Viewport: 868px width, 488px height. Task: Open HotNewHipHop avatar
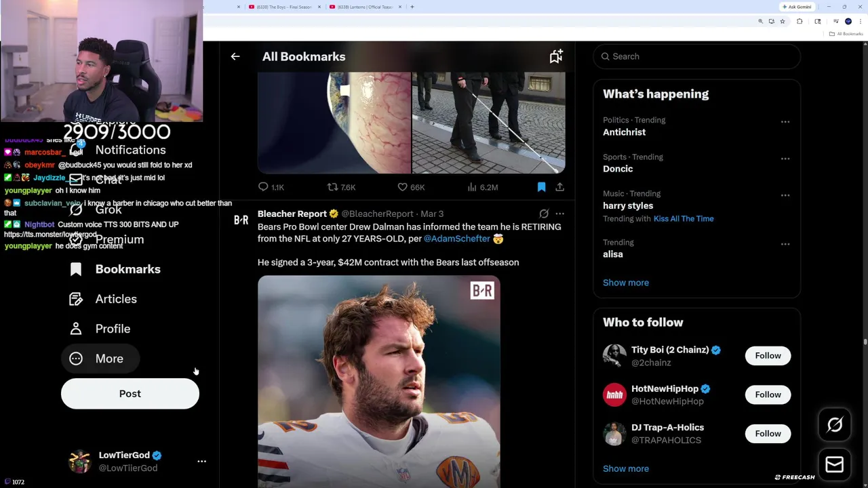coord(614,394)
